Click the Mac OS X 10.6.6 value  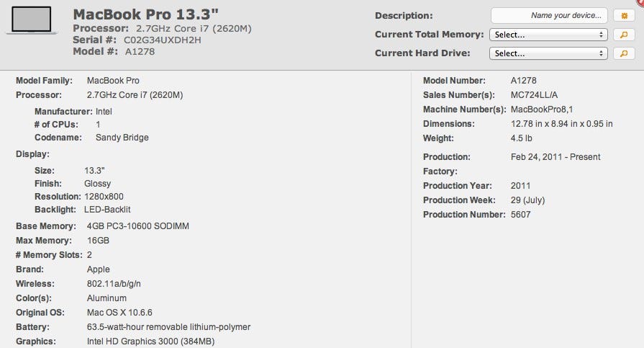pyautogui.click(x=119, y=313)
